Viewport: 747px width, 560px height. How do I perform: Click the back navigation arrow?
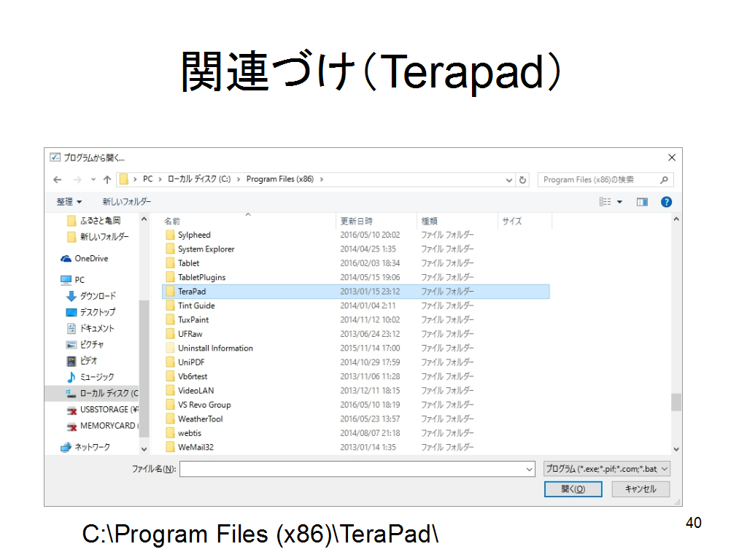click(x=58, y=179)
